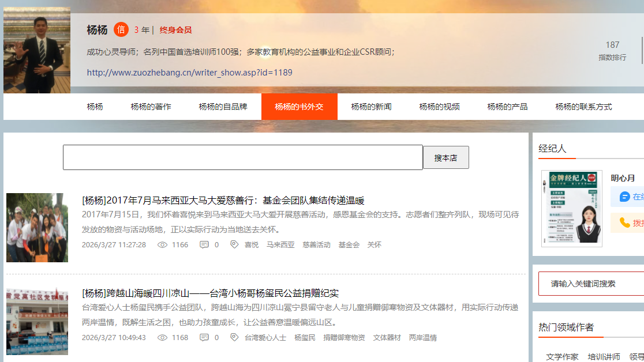Viewport: 644px width, 362px height.
Task: Click the blue chat bubble icon
Action: 624,197
